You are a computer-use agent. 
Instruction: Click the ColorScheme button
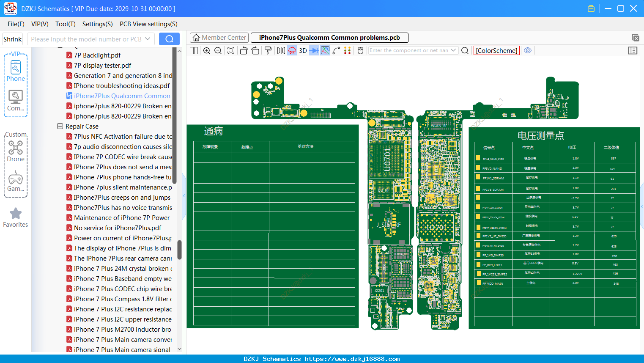496,50
